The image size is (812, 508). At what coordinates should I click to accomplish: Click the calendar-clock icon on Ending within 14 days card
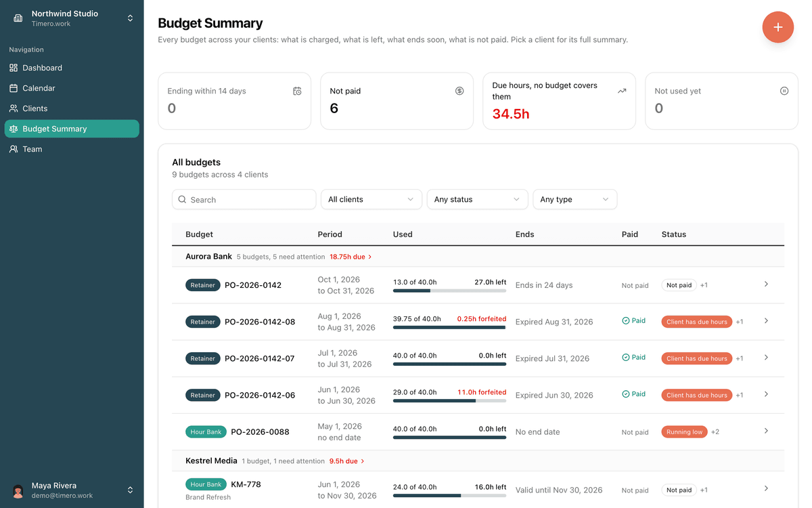click(297, 91)
